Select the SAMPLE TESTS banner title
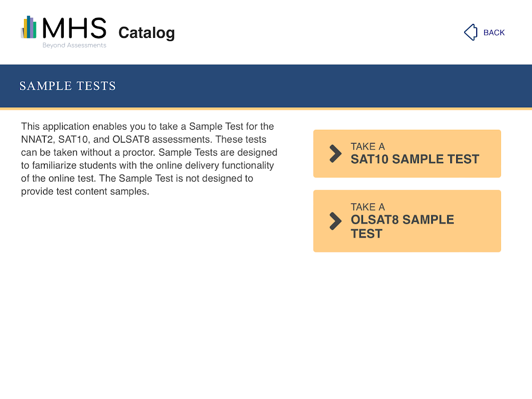 [67, 86]
